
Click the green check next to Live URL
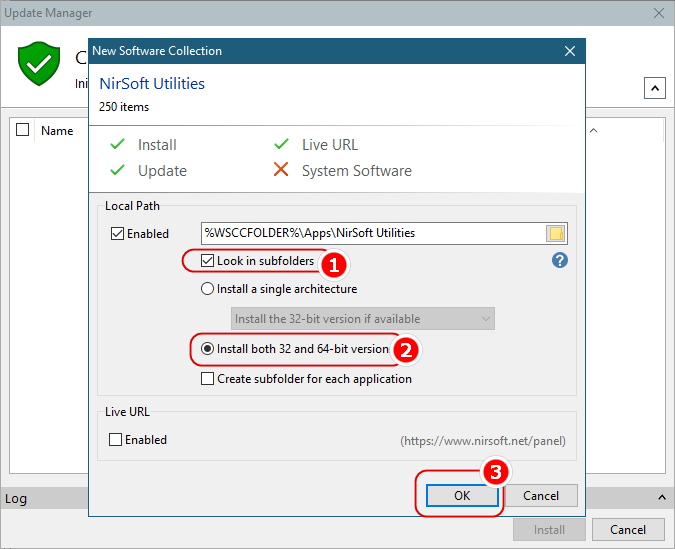click(281, 144)
